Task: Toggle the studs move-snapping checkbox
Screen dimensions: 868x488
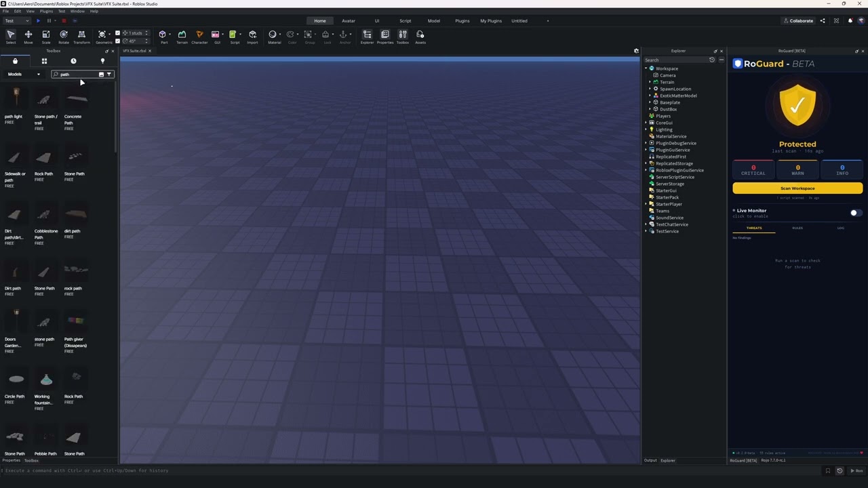Action: [117, 33]
